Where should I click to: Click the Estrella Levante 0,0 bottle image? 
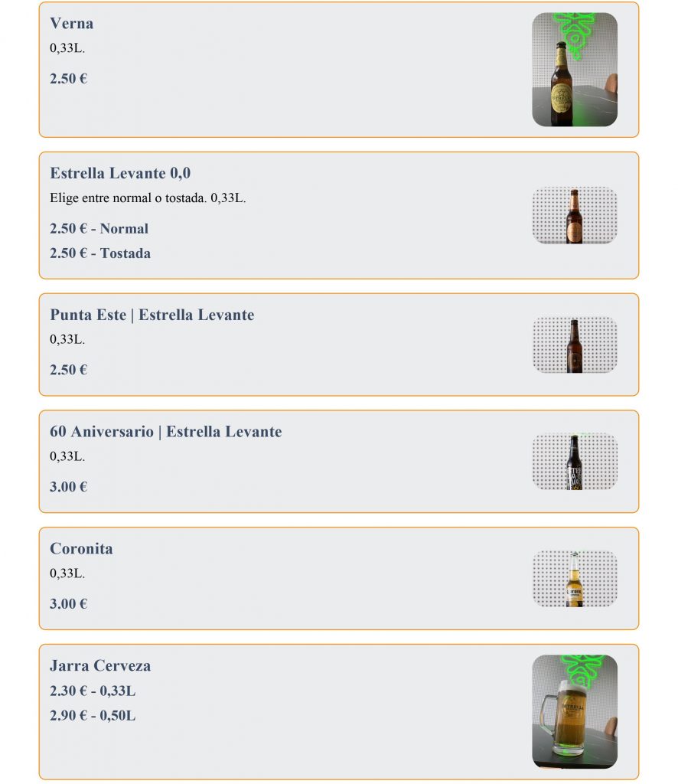(x=574, y=215)
